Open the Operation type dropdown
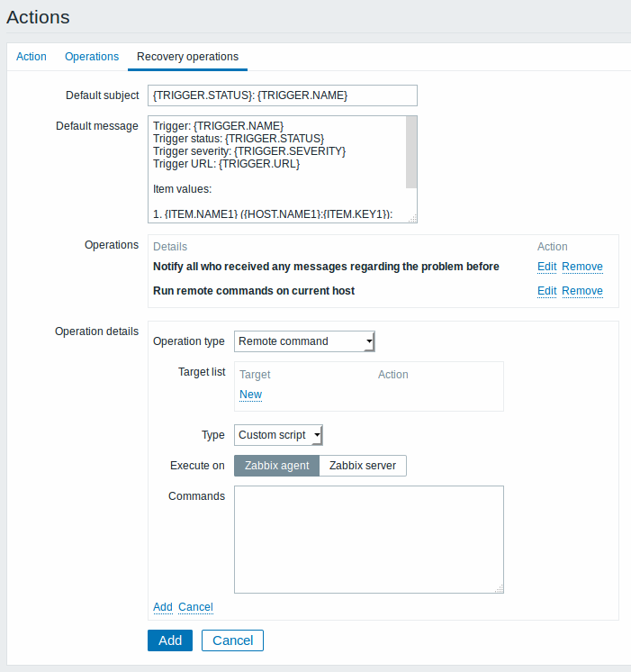 coord(304,341)
